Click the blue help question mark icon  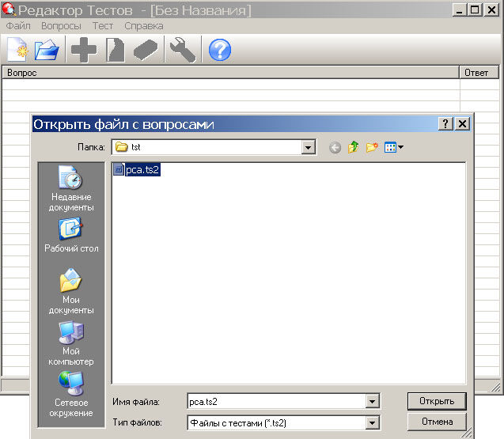[x=220, y=50]
